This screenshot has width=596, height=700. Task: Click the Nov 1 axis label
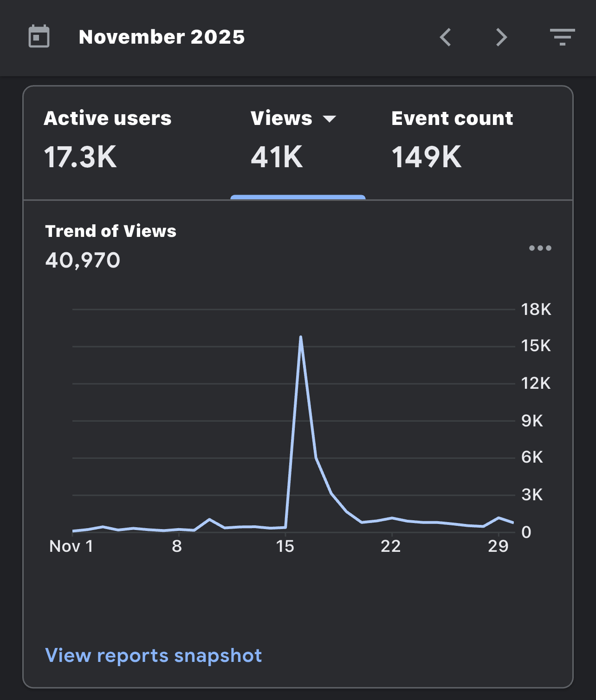(x=71, y=546)
